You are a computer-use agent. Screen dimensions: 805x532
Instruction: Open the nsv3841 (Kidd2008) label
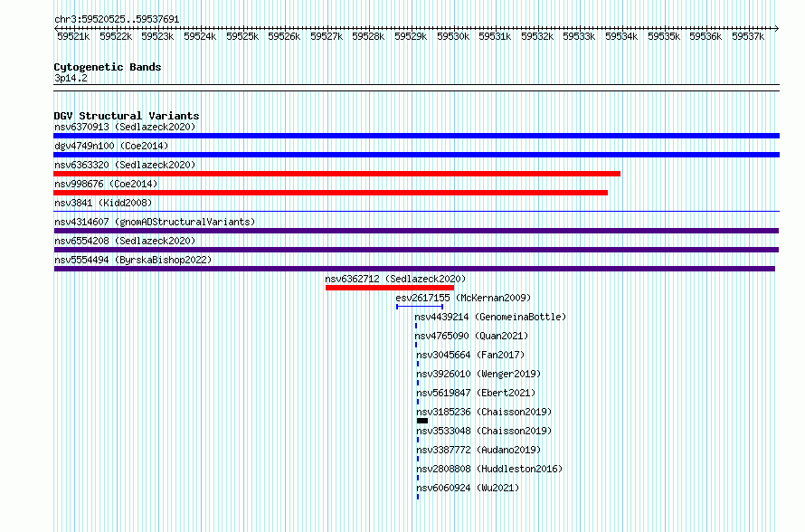click(103, 203)
